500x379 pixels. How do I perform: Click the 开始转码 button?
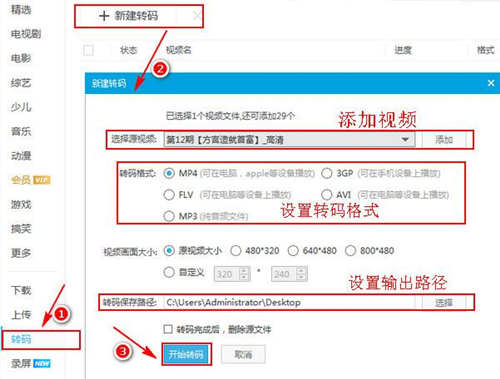tap(186, 354)
